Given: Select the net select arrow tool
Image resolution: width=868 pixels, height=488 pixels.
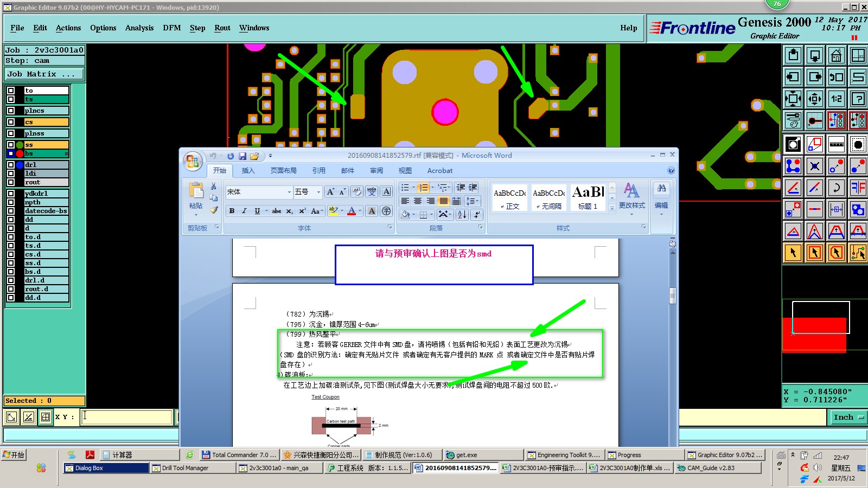Looking at the screenshot, I should pyautogui.click(x=858, y=253).
